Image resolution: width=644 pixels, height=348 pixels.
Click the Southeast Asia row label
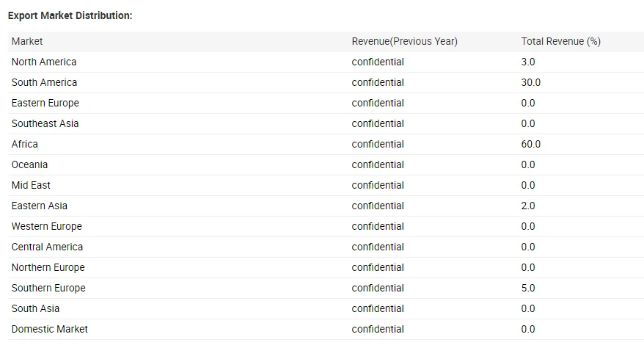(45, 123)
